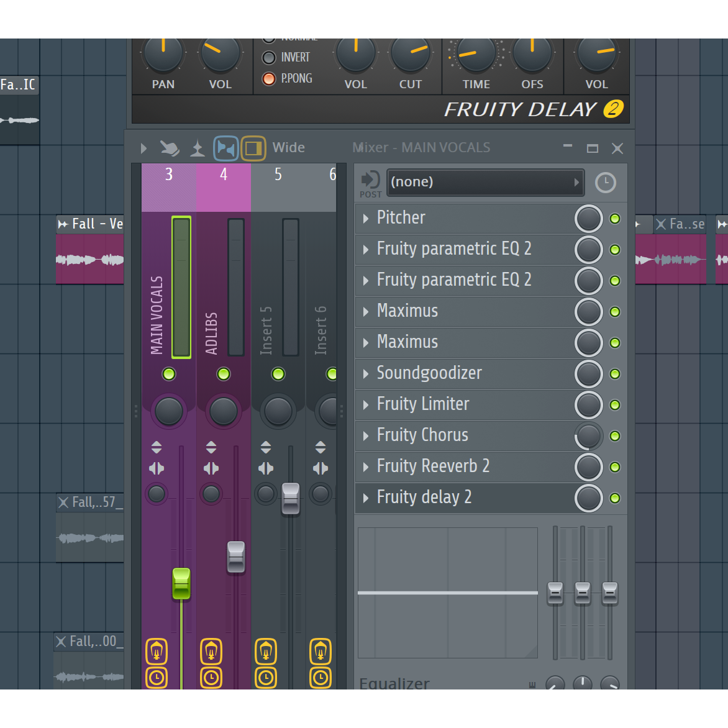Open the Fruity Limiter slot menu arrow

click(x=366, y=405)
